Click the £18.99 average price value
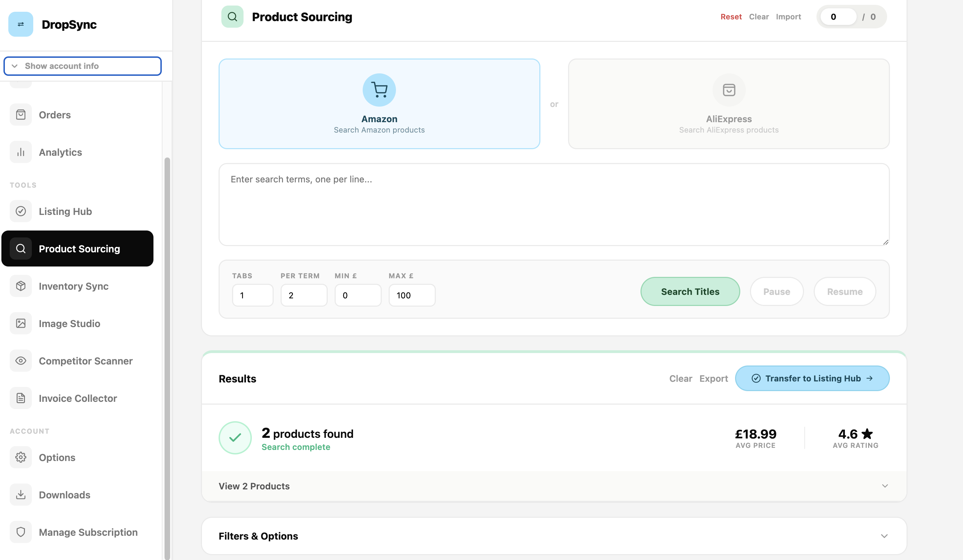This screenshot has width=963, height=560. (756, 434)
